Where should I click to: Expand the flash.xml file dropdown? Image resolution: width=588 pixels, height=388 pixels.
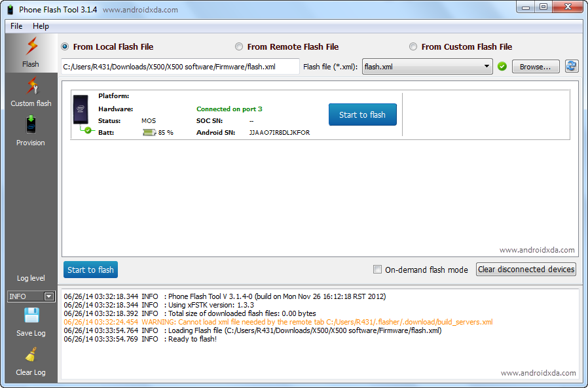pyautogui.click(x=427, y=67)
